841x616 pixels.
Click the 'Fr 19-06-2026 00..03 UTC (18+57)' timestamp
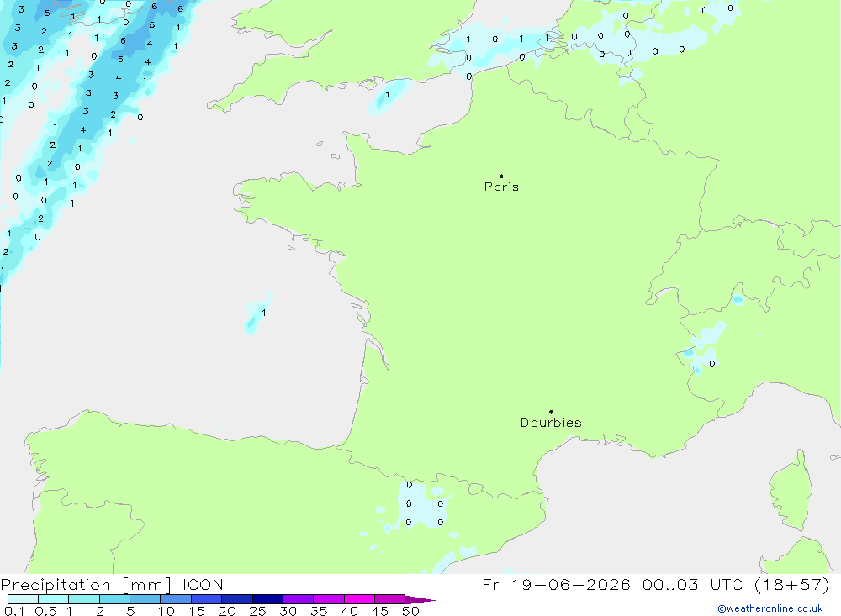655,584
